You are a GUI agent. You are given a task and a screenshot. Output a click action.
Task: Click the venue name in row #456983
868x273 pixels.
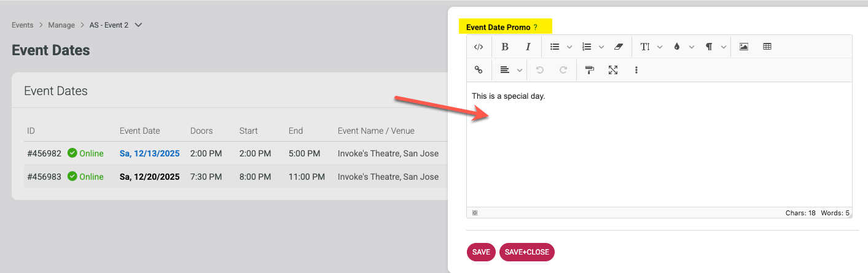388,177
